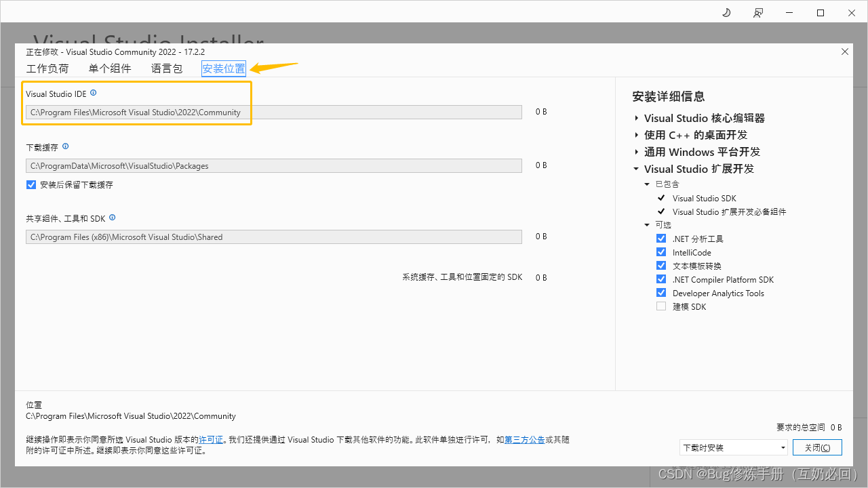Switch to 工作负荷 tab
Image resolution: width=868 pixels, height=488 pixels.
pos(47,68)
